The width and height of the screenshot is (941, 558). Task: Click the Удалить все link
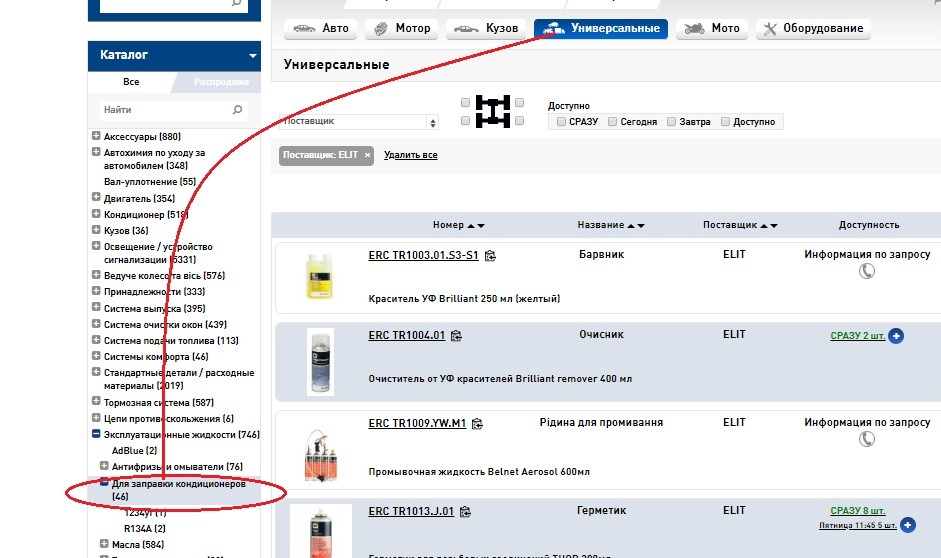410,155
